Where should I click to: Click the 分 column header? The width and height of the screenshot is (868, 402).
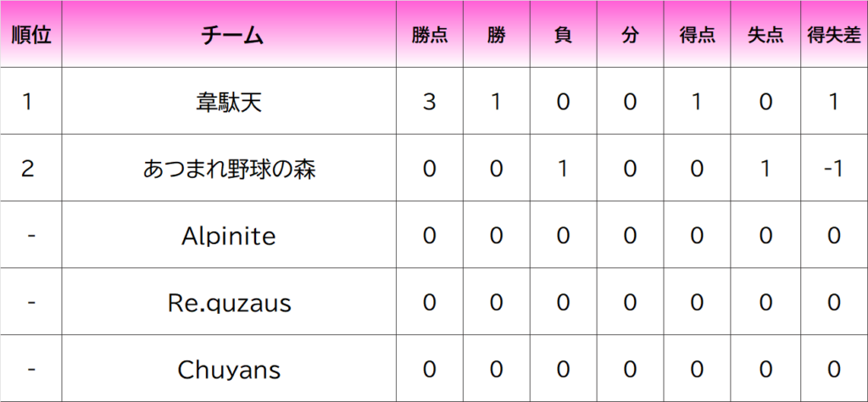point(629,35)
